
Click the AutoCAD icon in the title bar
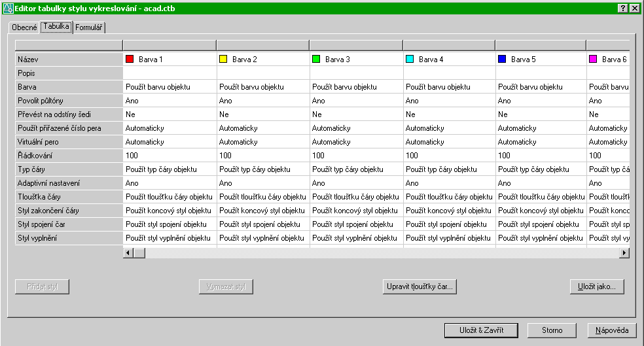tap(9, 8)
